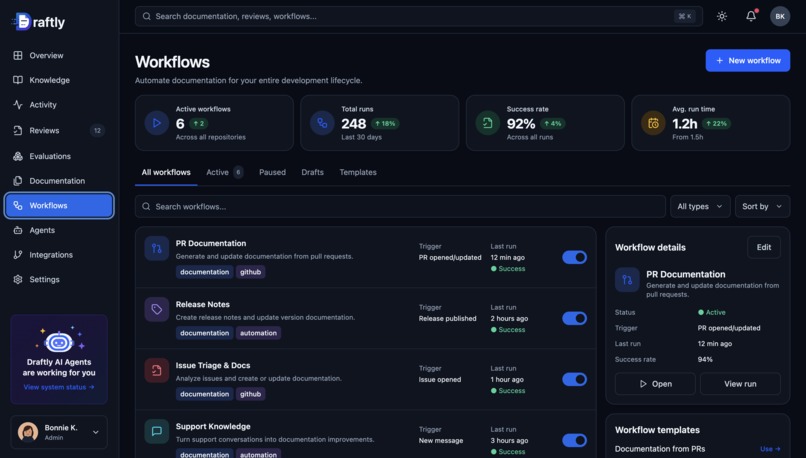Open the Sort by dropdown
Image resolution: width=806 pixels, height=458 pixels.
[x=762, y=207]
